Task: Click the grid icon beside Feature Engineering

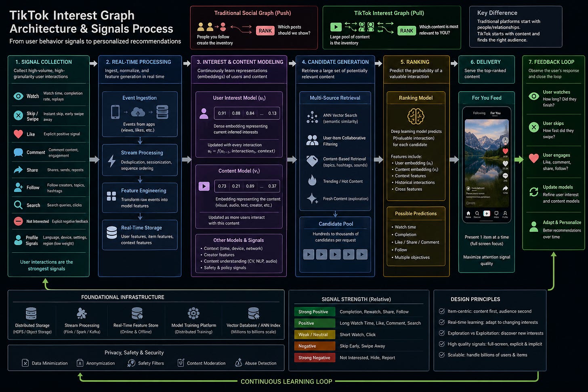Action: pos(111,196)
